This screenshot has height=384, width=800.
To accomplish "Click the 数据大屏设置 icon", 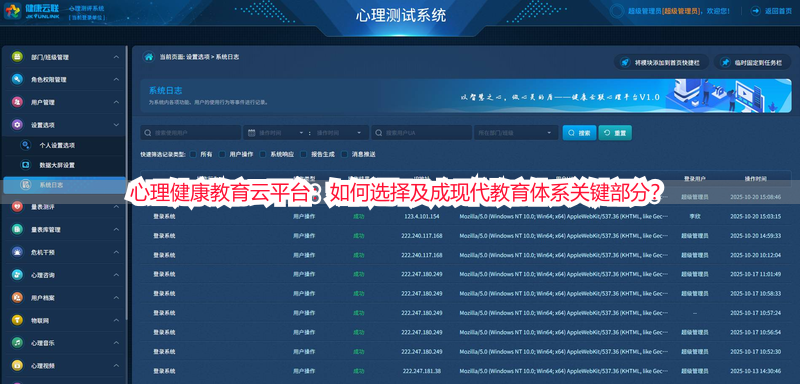I will point(25,165).
